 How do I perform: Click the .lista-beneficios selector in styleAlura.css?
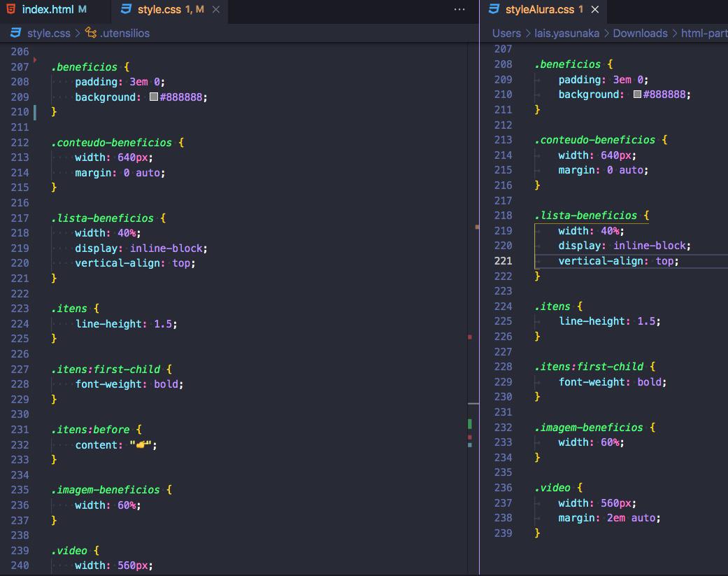click(x=586, y=216)
